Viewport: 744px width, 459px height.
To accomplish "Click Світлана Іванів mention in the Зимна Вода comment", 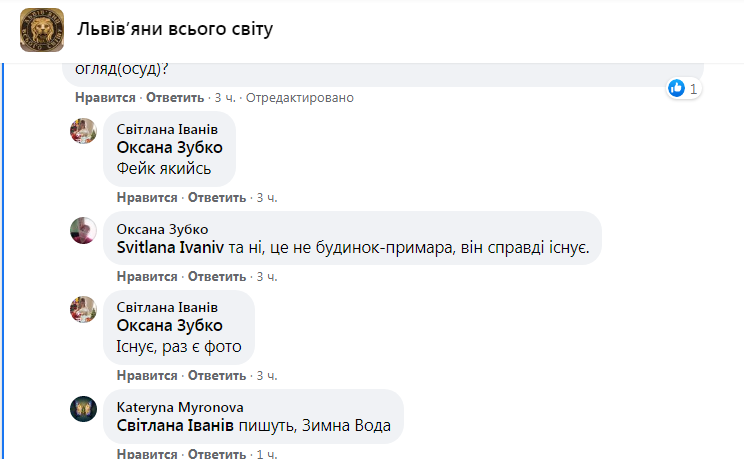I will 175,425.
